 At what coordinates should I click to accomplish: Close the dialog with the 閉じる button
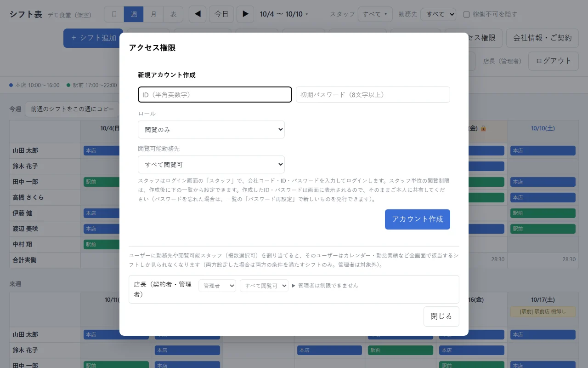click(441, 316)
